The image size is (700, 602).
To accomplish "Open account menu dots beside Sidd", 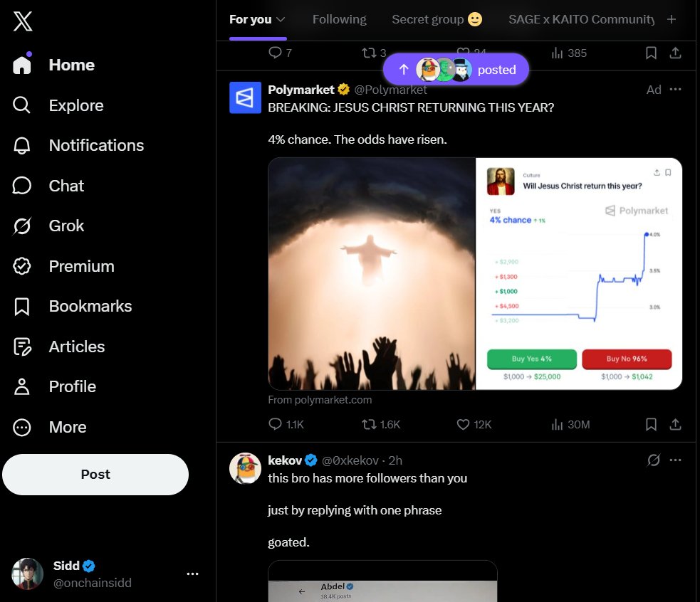I will click(192, 574).
